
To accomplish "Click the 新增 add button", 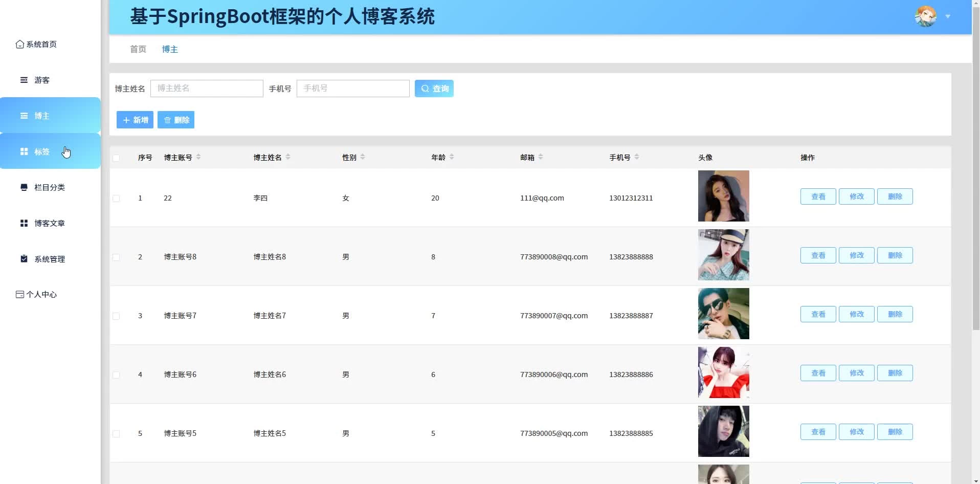I will point(135,120).
